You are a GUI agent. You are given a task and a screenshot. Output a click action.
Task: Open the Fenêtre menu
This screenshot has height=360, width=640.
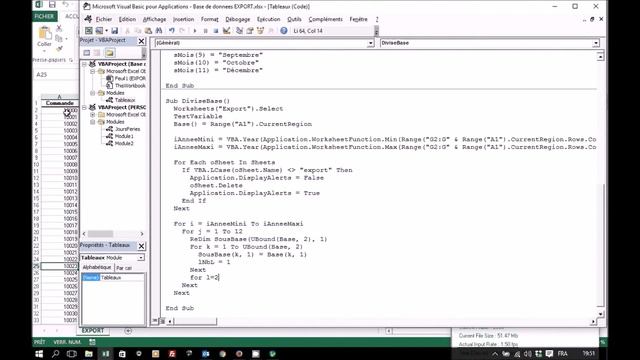click(x=358, y=19)
